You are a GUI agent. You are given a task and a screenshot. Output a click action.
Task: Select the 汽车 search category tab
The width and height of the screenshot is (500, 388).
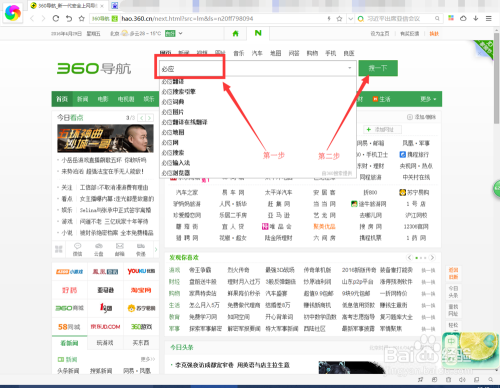[x=257, y=53]
